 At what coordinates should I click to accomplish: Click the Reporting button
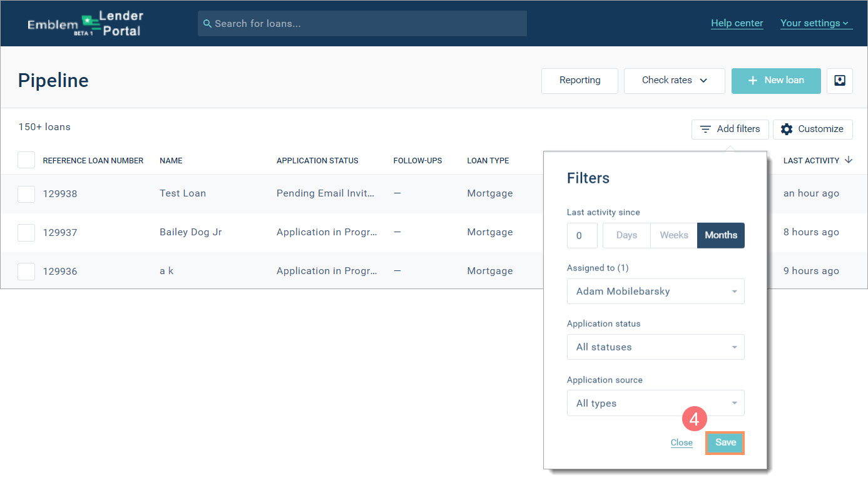(580, 81)
